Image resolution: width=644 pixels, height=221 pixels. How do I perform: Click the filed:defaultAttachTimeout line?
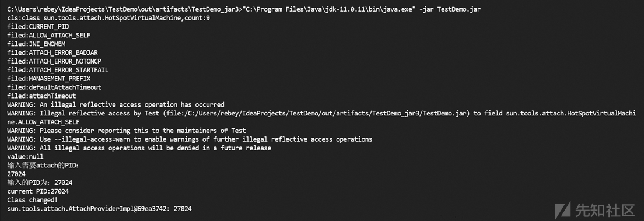54,87
